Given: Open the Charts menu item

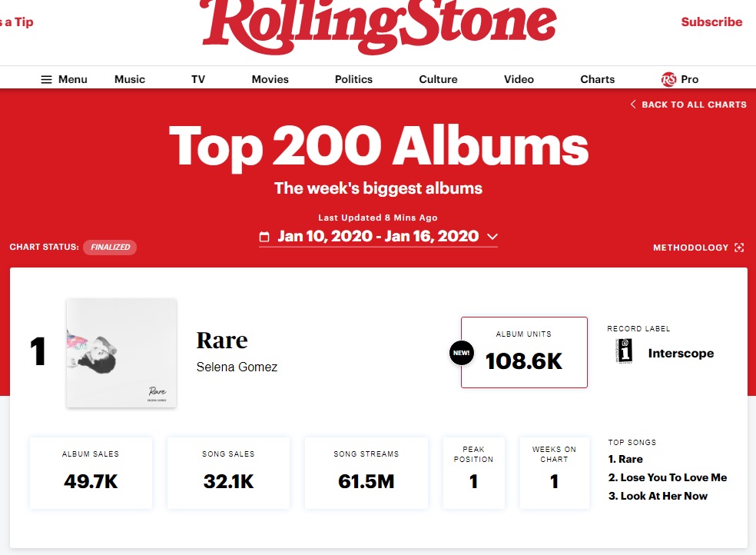Looking at the screenshot, I should [x=597, y=79].
